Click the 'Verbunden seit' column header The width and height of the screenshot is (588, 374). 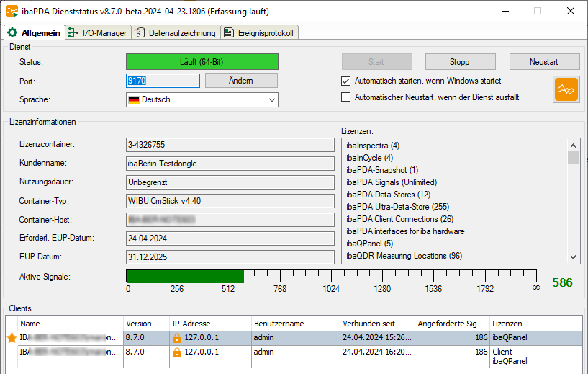point(378,324)
